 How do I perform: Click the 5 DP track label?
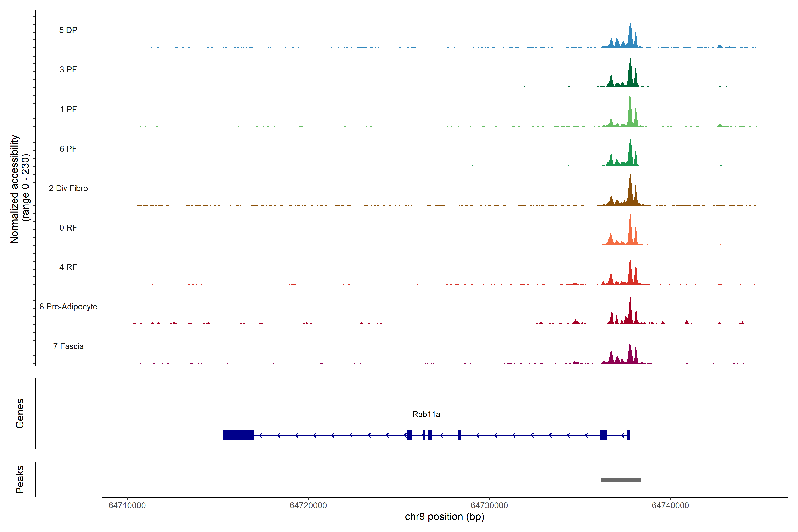68,30
